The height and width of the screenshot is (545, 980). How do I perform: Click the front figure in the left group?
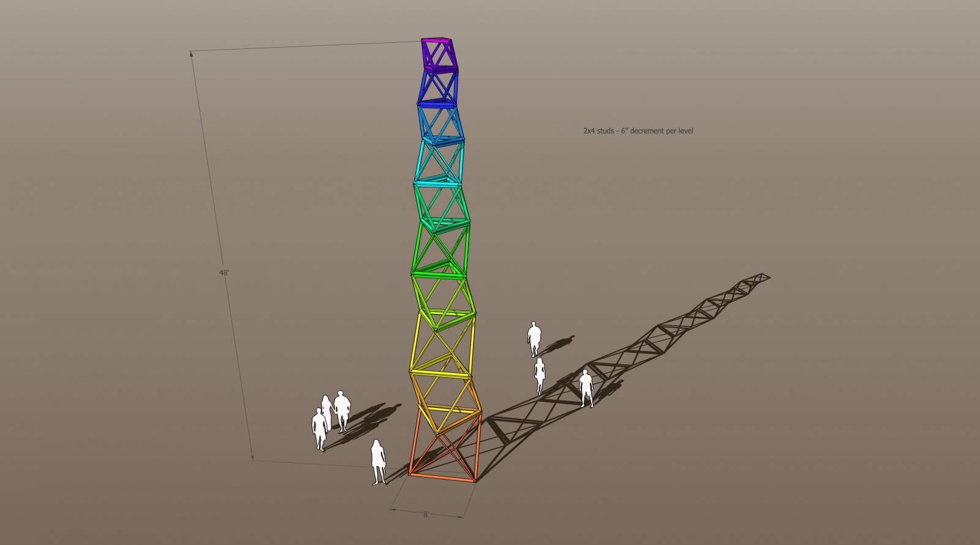319,430
